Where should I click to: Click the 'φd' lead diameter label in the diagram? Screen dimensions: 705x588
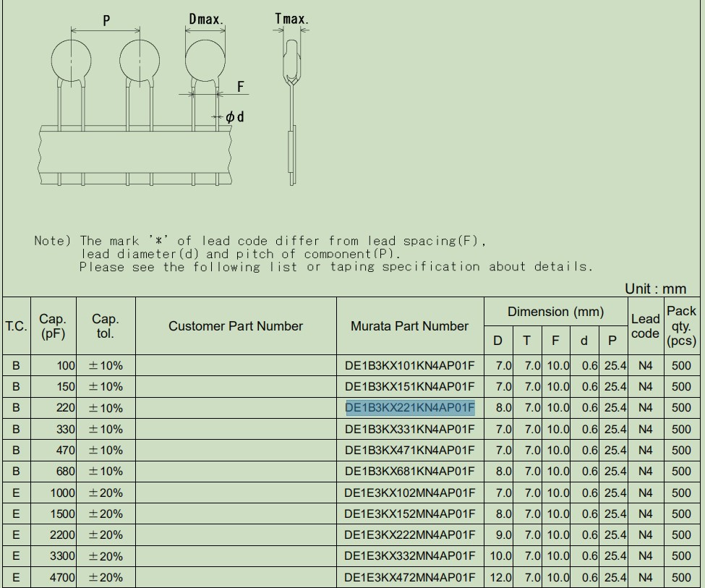click(x=235, y=117)
